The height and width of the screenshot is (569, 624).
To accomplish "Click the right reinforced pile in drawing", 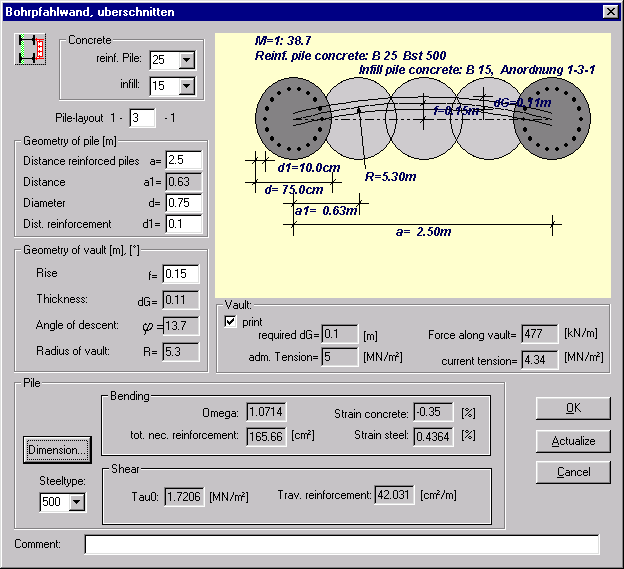I will pos(552,119).
